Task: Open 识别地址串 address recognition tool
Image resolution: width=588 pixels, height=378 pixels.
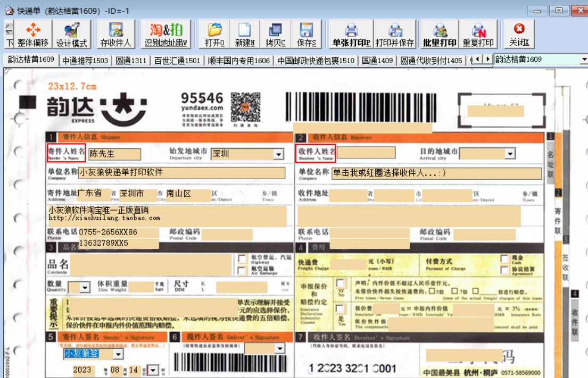Action: (166, 35)
